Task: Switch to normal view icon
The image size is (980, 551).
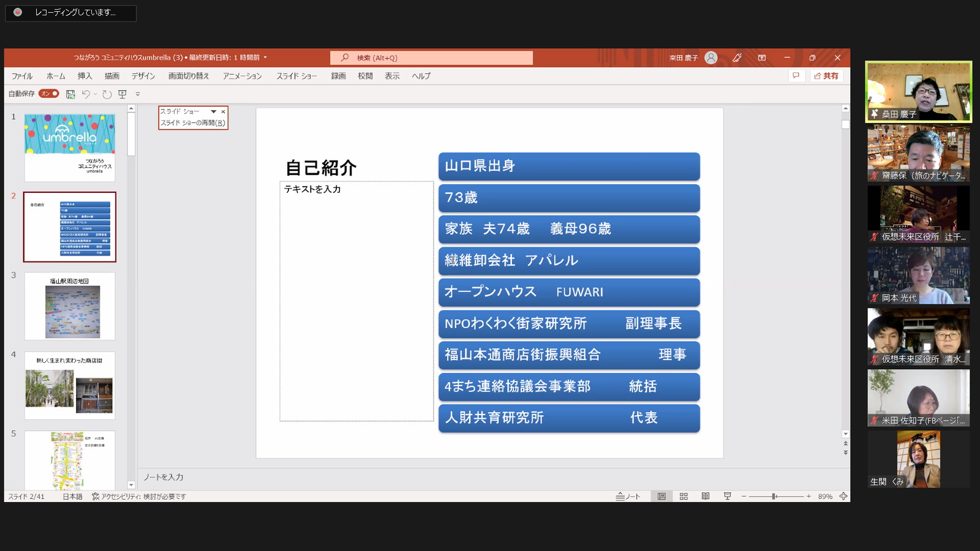Action: pyautogui.click(x=661, y=497)
